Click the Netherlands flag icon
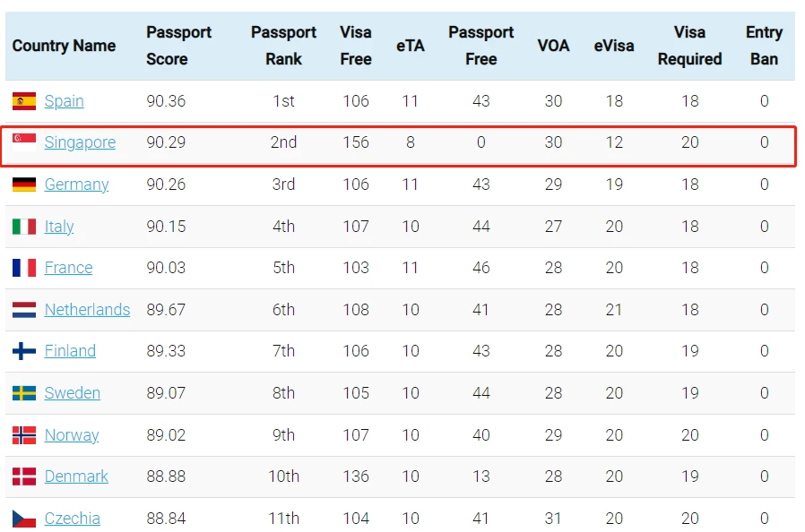805x532 pixels. point(24,309)
